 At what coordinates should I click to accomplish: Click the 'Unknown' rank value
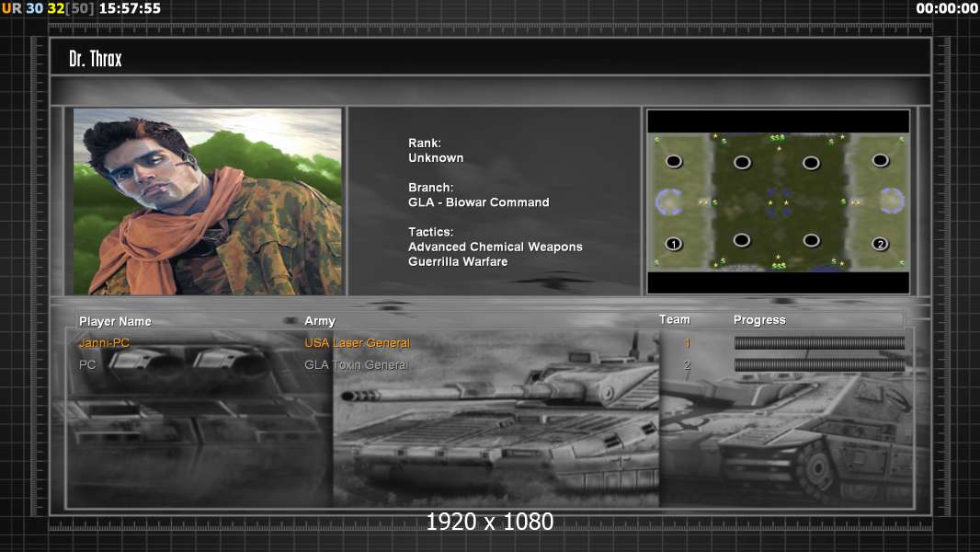(x=436, y=158)
